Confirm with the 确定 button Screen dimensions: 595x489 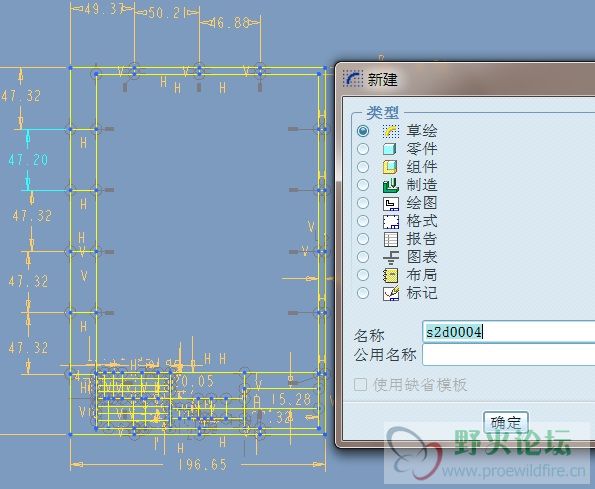point(505,422)
